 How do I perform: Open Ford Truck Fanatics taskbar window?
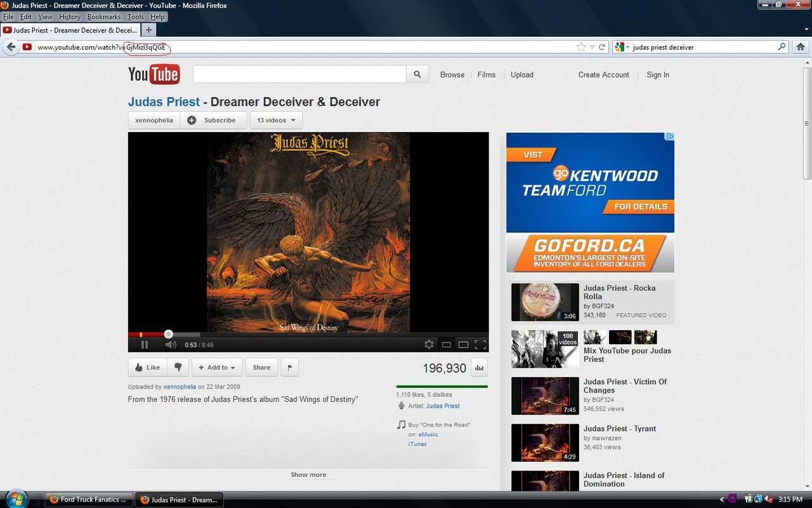tap(88, 500)
